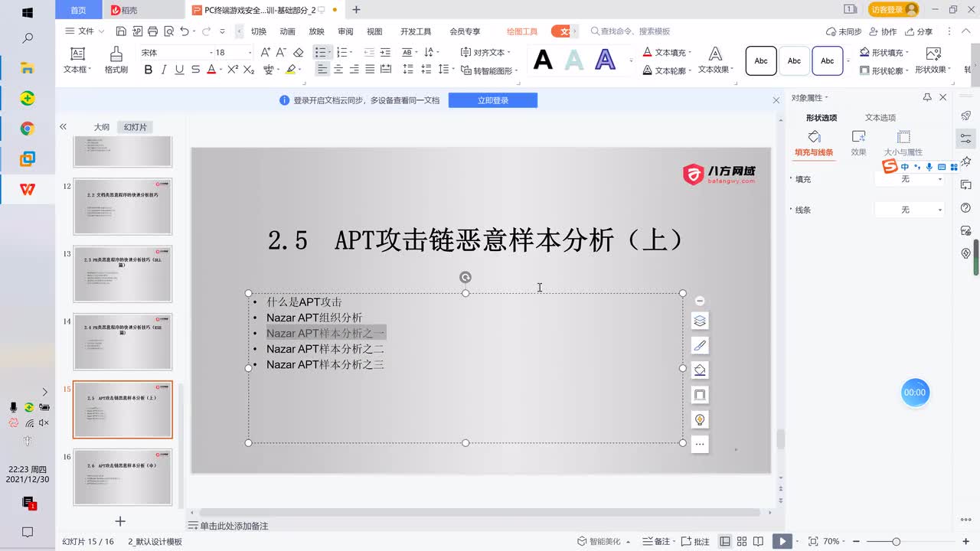Apply strikethrough formatting
Image resolution: width=980 pixels, height=551 pixels.
(195, 69)
